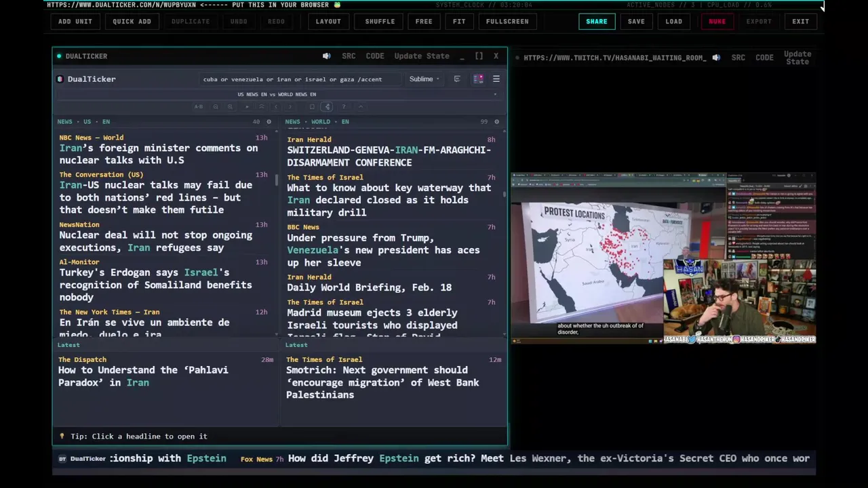Mute the Twitch unit speaker icon

(716, 58)
